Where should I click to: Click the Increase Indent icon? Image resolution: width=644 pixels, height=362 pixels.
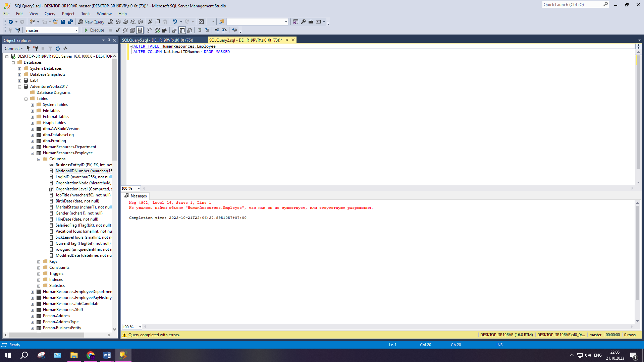click(x=224, y=30)
